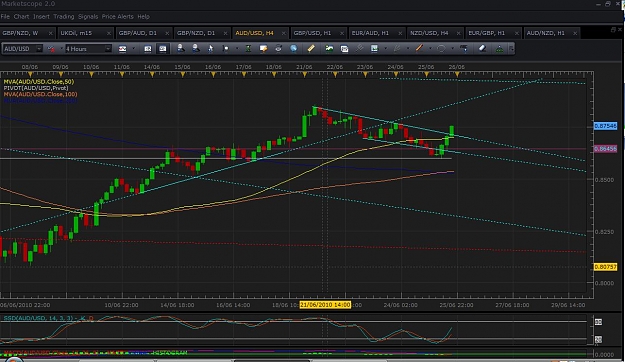This screenshot has height=362, width=625.
Task: Click the dark blue tool before the eraser
Action: pos(463,49)
